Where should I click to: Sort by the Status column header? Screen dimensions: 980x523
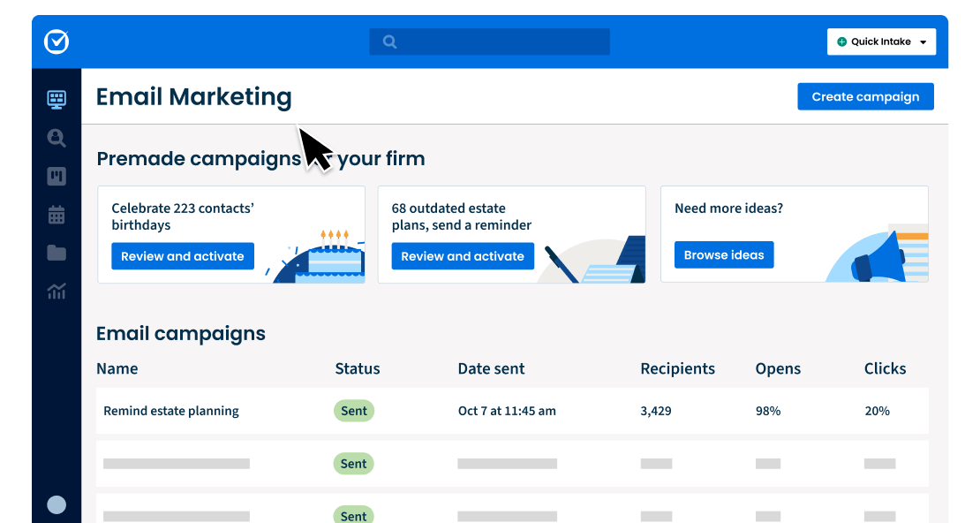[358, 368]
